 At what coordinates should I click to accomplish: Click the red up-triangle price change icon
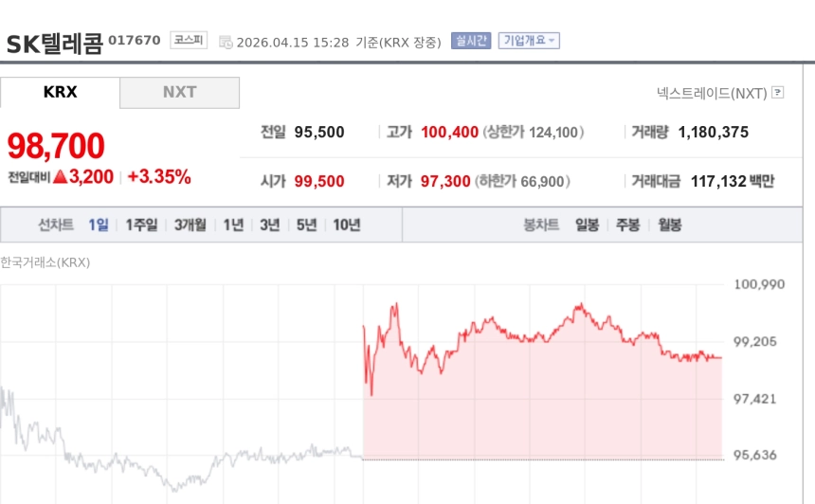(x=60, y=176)
